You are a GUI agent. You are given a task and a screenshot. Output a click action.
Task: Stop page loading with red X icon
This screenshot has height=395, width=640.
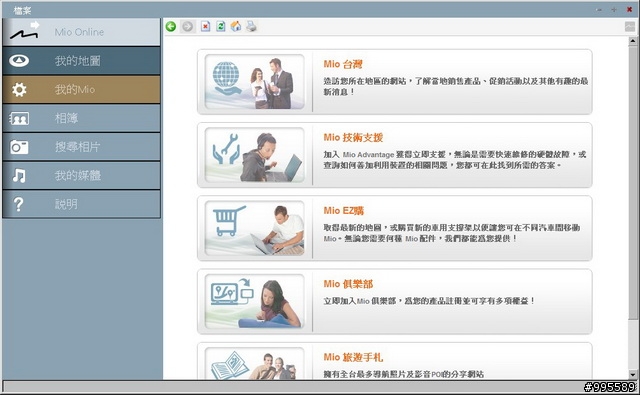click(x=205, y=27)
